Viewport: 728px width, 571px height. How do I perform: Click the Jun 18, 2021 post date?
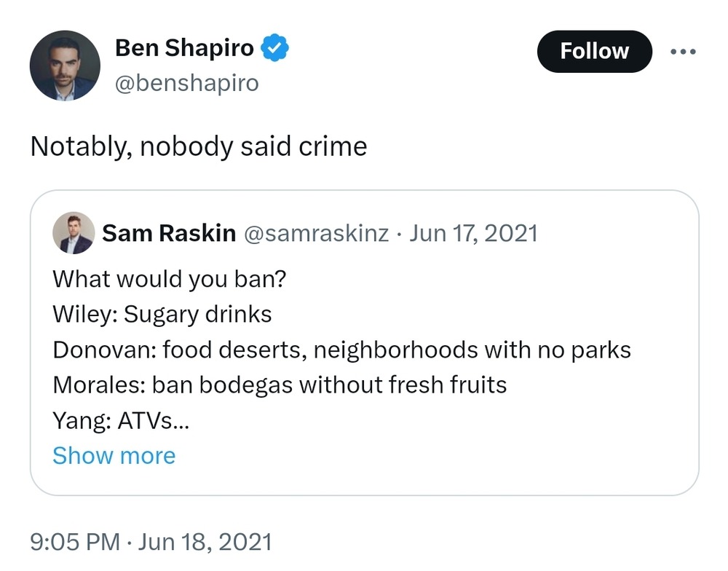coord(205,542)
